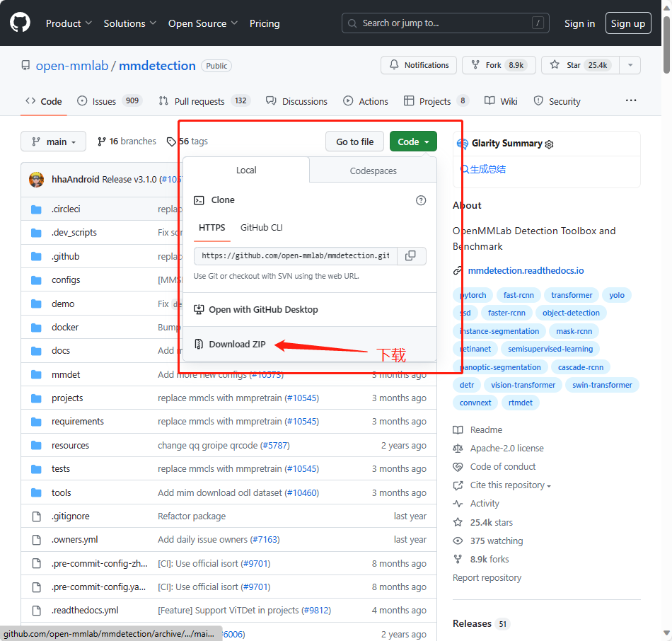The width and height of the screenshot is (672, 641).
Task: Switch to the Codespaces tab
Action: tap(373, 171)
